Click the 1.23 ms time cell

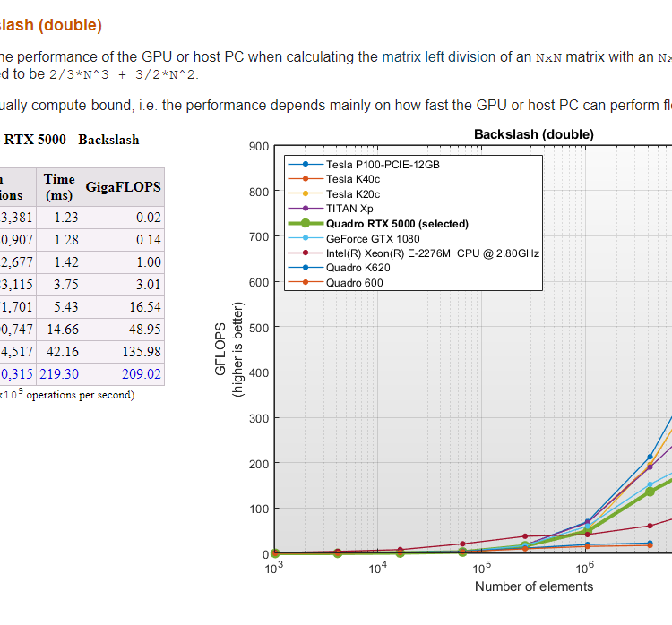pyautogui.click(x=66, y=218)
